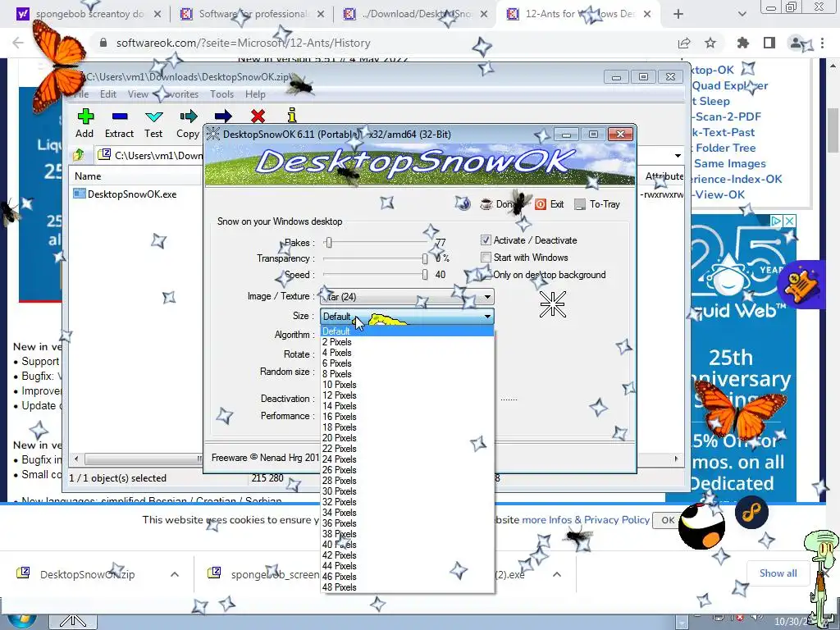Open 7-Zip address path dropdown arrow
840x630 pixels.
(678, 155)
